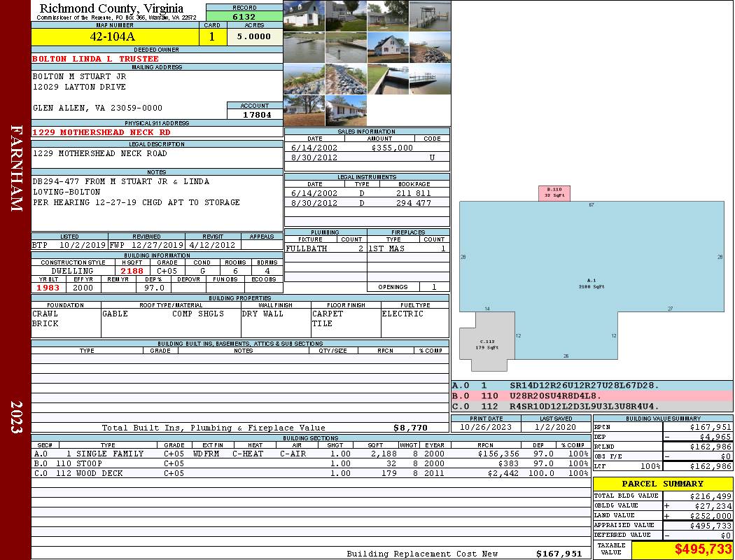Click the green record number 6132

pos(244,17)
